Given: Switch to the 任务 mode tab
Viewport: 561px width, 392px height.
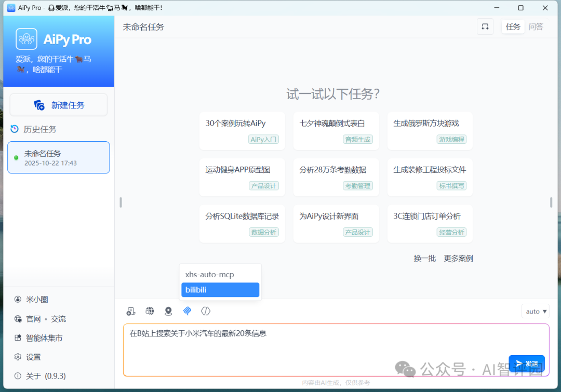Looking at the screenshot, I should (513, 27).
